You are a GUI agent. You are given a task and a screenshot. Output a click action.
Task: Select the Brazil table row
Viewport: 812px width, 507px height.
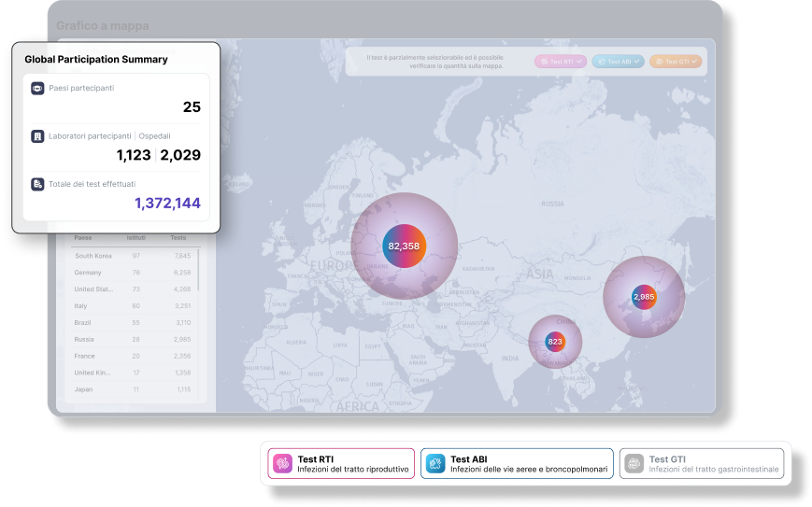coord(133,322)
